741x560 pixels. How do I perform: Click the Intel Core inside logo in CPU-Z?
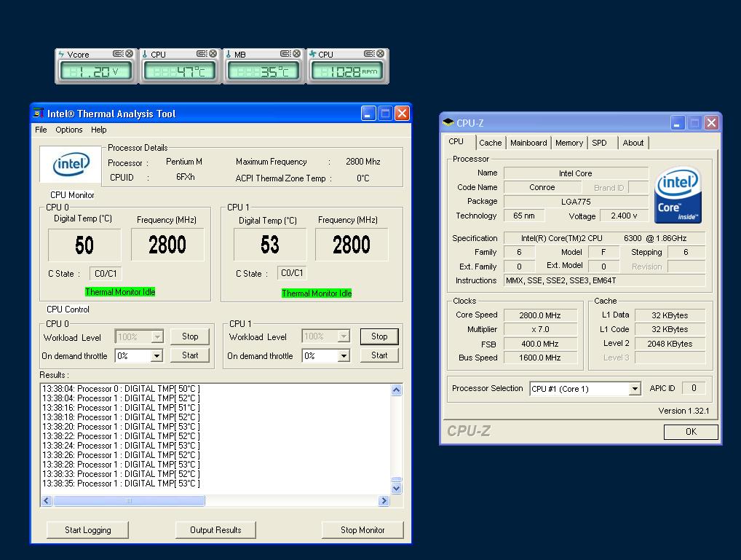[x=678, y=195]
